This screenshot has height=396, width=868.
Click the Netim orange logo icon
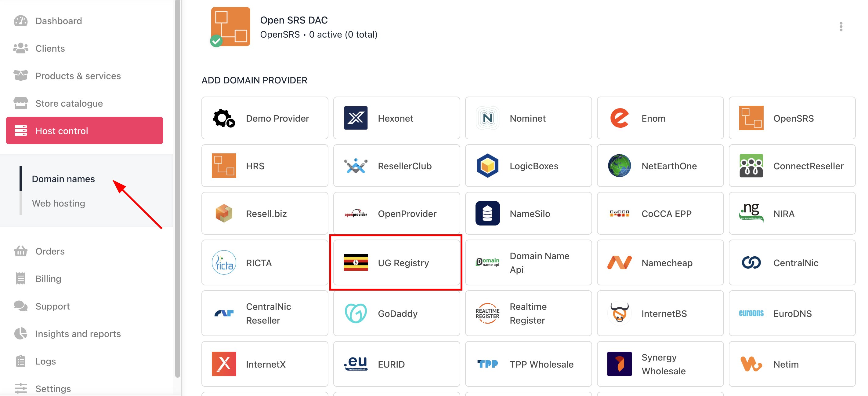[x=751, y=364]
